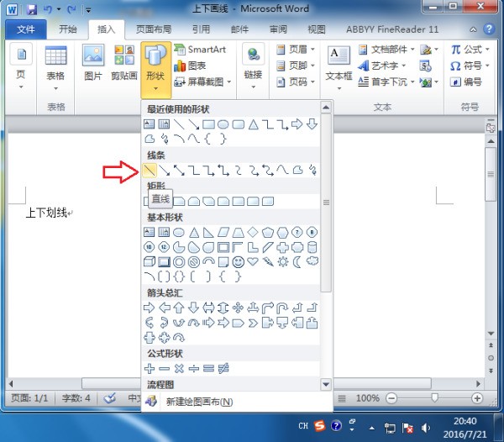
Task: Select the straight line shape under 线条
Action: point(150,171)
